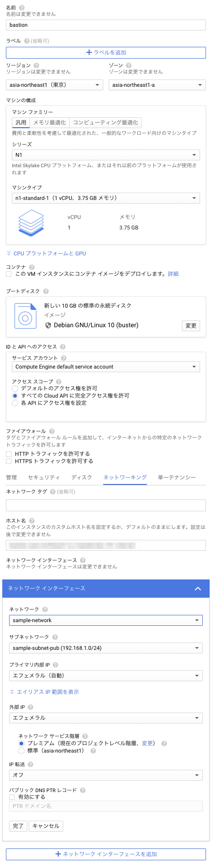216x868 pixels.
Task: Click help icon next to ホスト名
Action: point(31,521)
